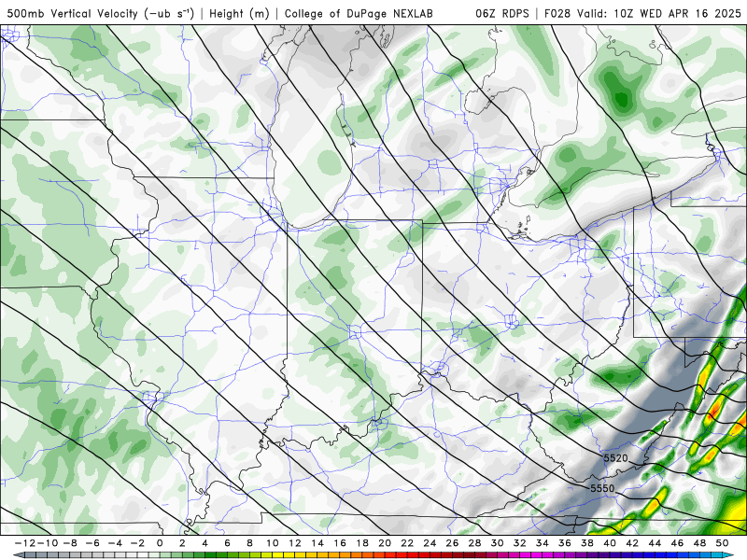Click the 46 value on the color scale
Screen dimensions: 747x560
pos(678,543)
